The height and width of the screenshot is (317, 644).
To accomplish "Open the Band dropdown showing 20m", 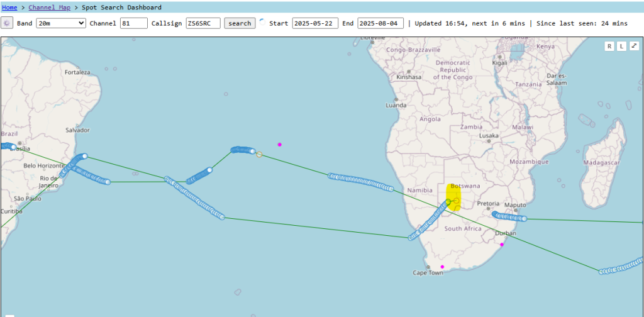I will pos(61,23).
